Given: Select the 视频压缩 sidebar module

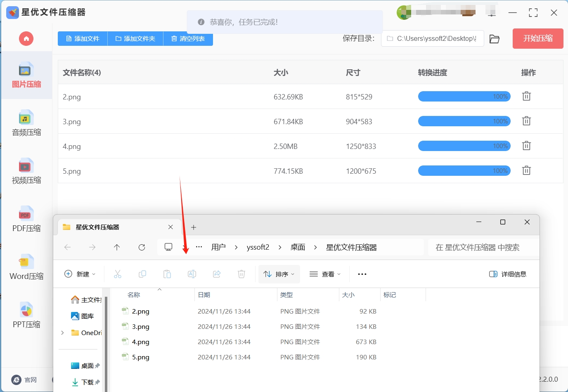Looking at the screenshot, I should pos(26,171).
